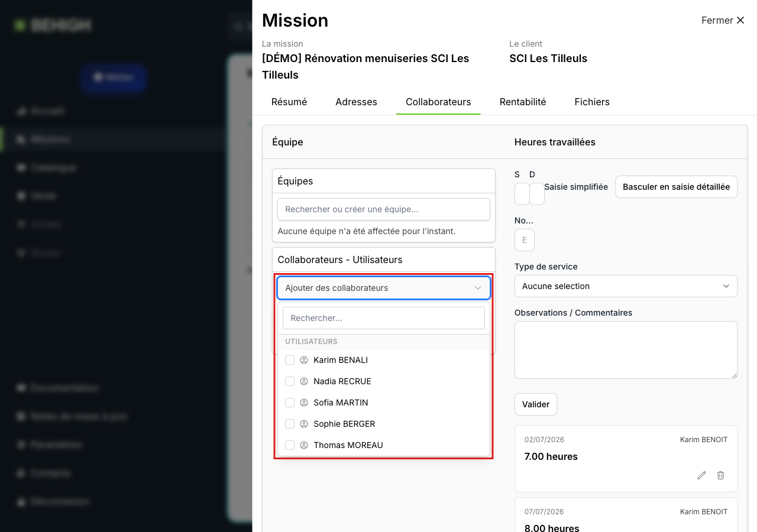
Task: Focus the Rechercher ou créer une équipe field
Action: click(384, 209)
